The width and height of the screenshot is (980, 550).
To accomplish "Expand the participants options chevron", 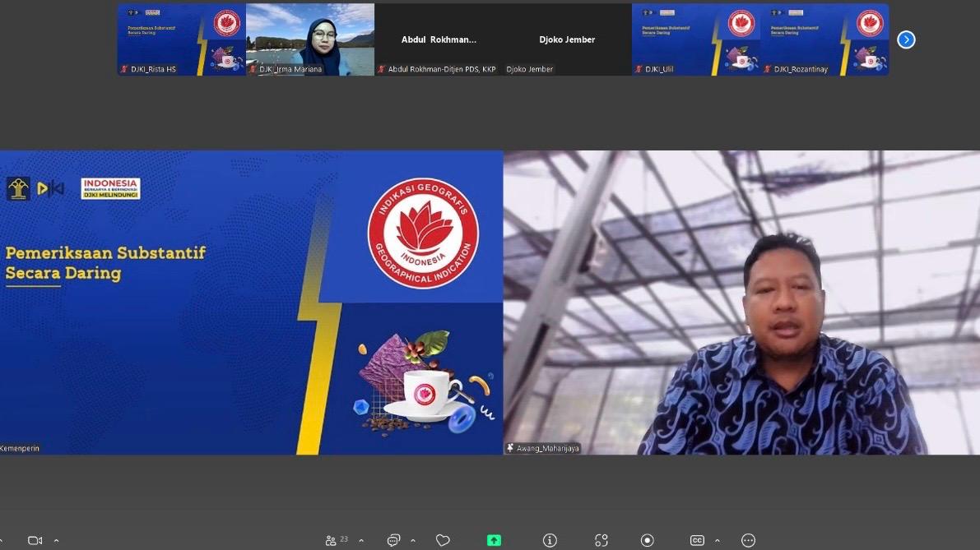I will coord(360,540).
